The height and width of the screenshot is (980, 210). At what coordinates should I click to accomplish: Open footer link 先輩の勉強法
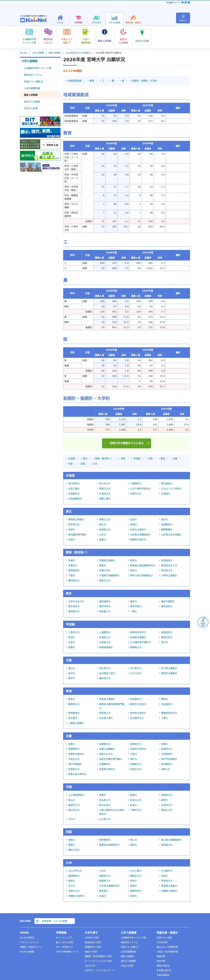(x=163, y=975)
